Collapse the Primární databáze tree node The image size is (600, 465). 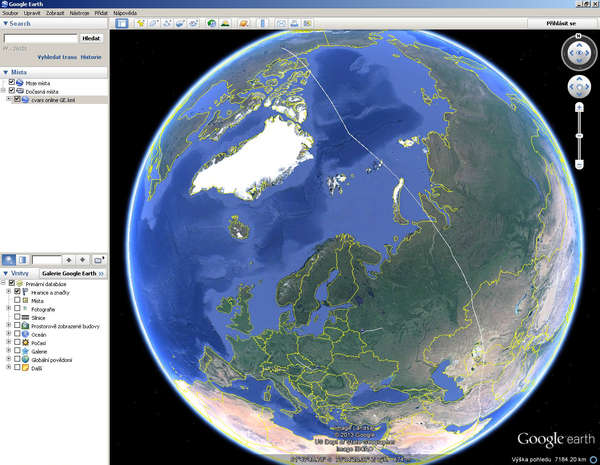[x=3, y=284]
